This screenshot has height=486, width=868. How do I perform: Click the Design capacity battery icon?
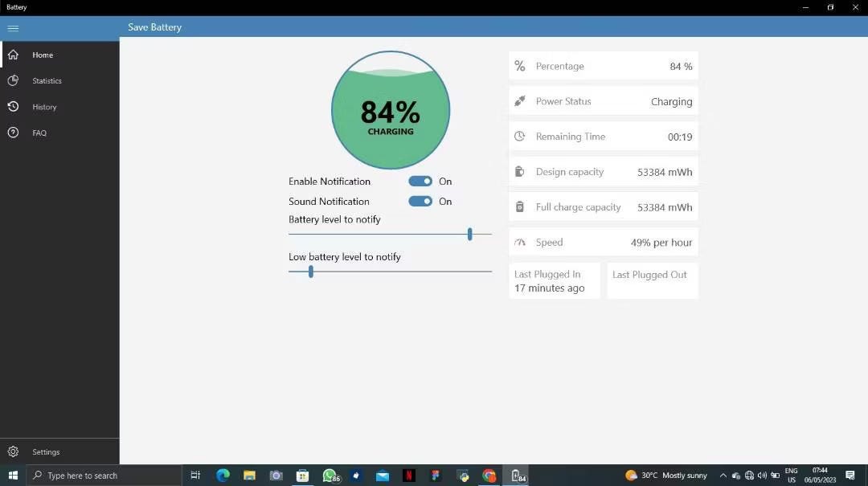[518, 171]
